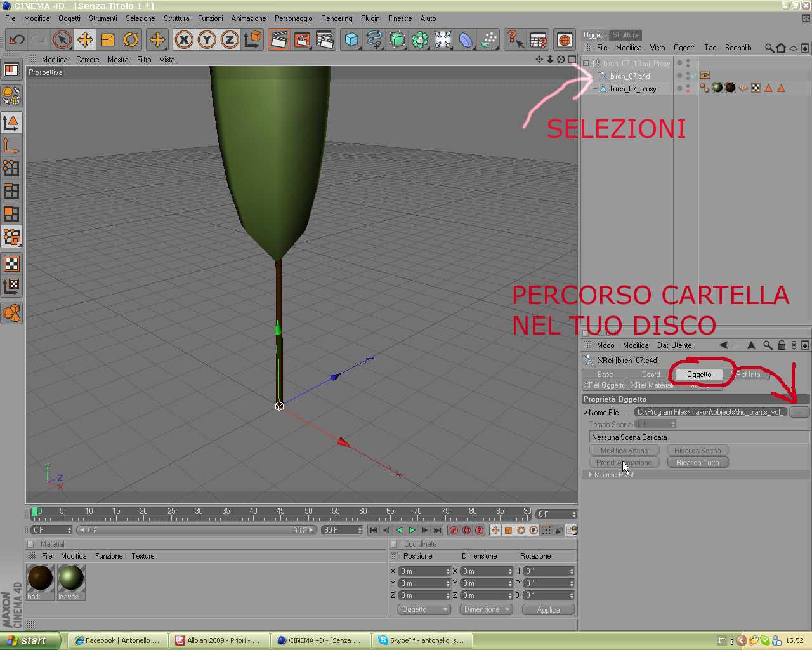Select the Rotate tool icon
Screen dimensions: 812x650
pyautogui.click(x=131, y=40)
